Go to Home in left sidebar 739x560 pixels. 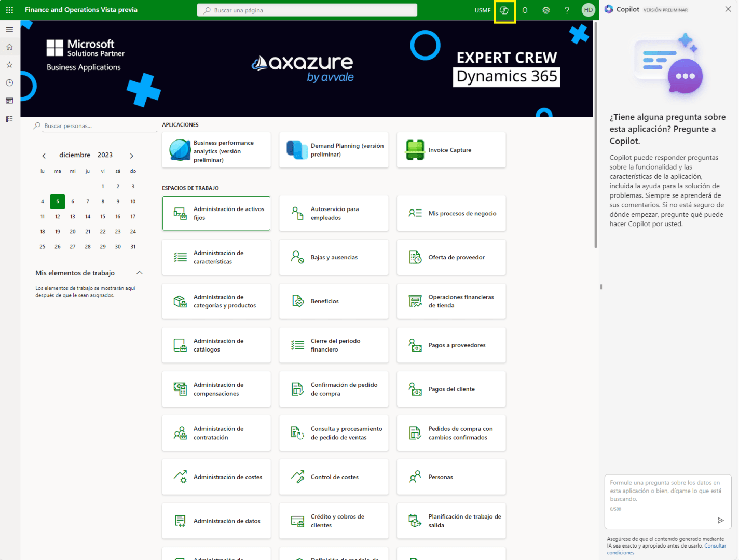coord(9,47)
